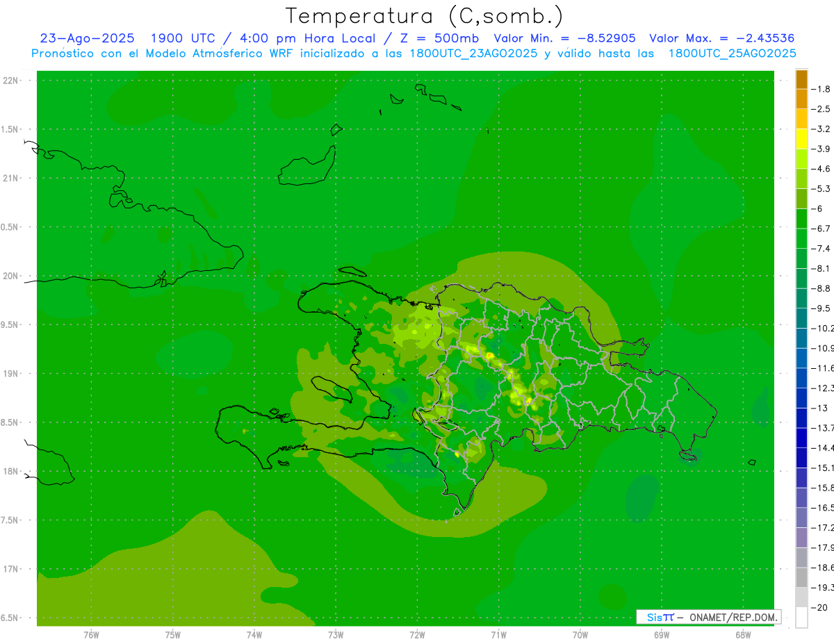Pick the lime swatch between -3.9 and -4.6
This screenshot has width=834, height=644.
(x=801, y=159)
